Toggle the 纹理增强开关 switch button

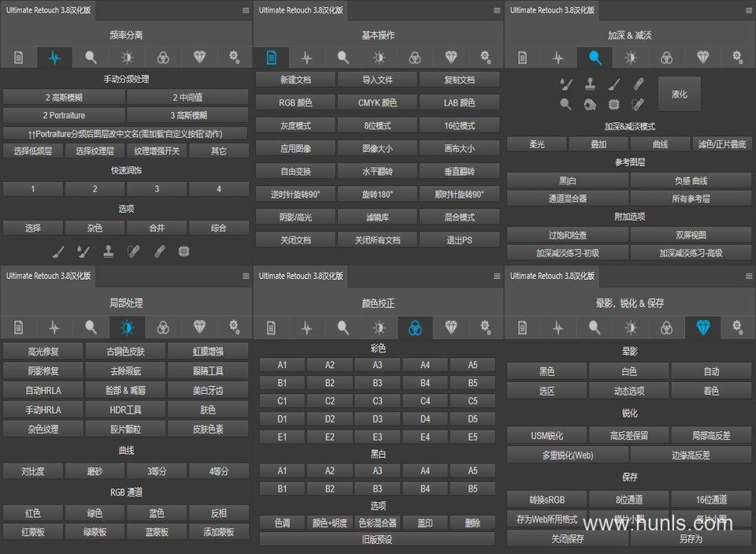pos(157,151)
